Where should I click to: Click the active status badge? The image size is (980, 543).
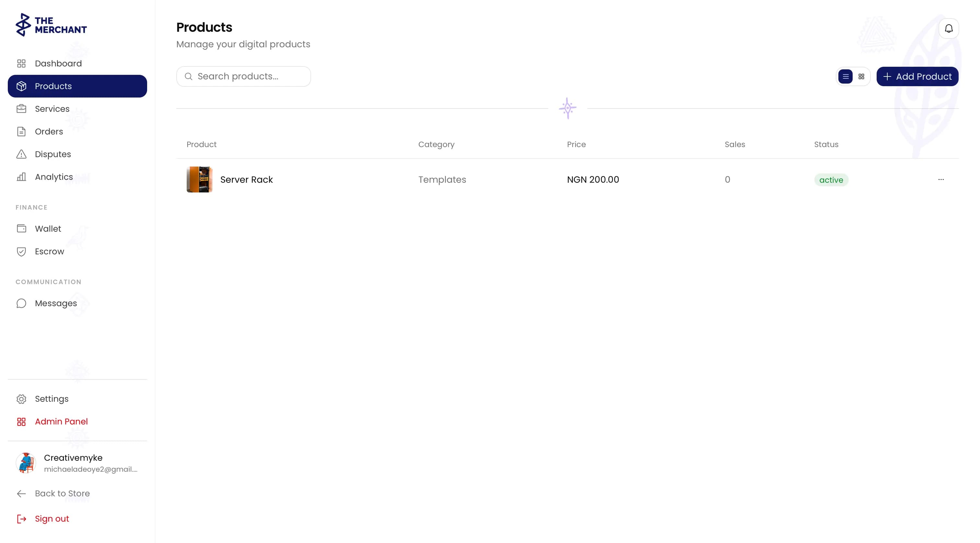point(831,180)
